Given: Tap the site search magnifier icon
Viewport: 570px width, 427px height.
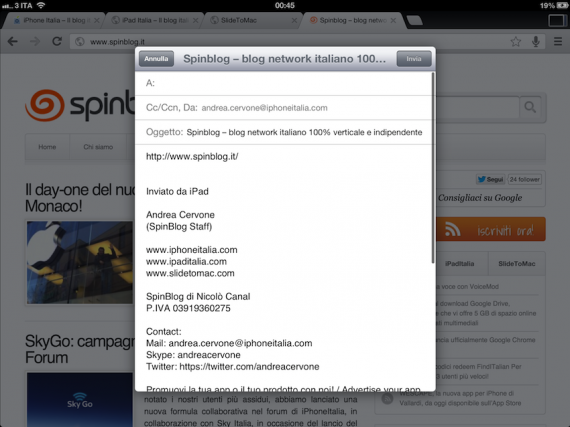Looking at the screenshot, I should pos(530,107).
